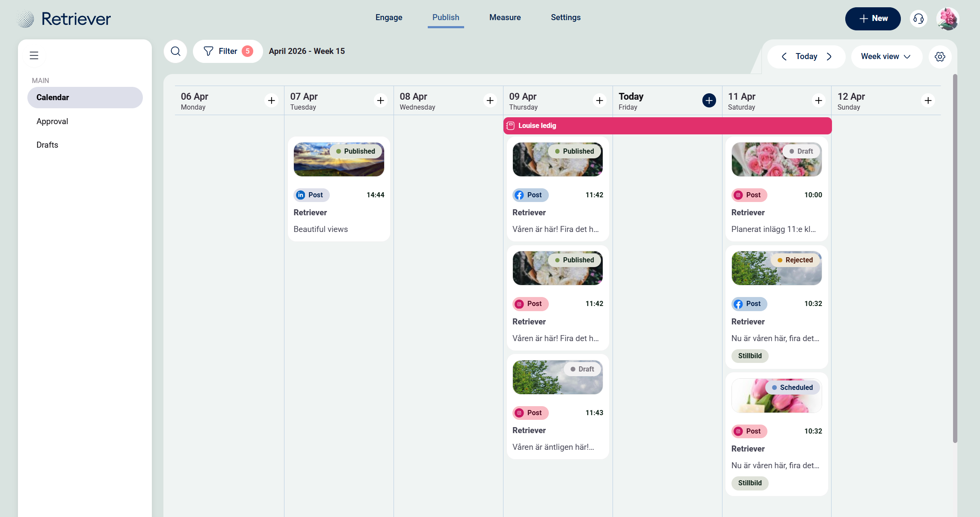This screenshot has height=517, width=980.
Task: Open the calendar search magnifier
Action: click(x=175, y=51)
